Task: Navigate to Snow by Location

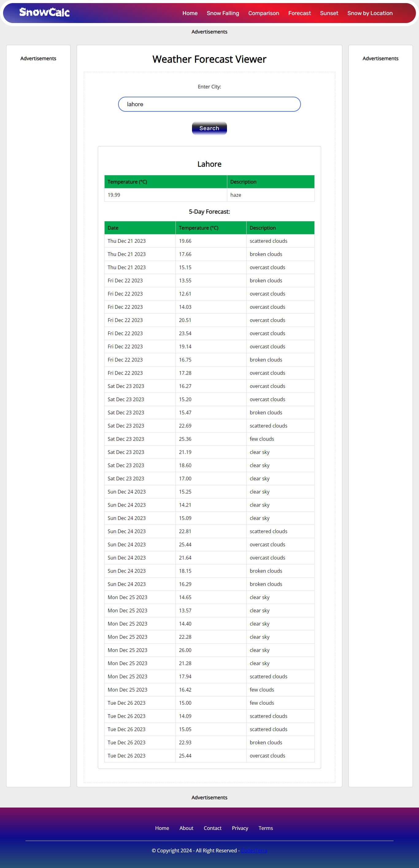Action: [370, 13]
